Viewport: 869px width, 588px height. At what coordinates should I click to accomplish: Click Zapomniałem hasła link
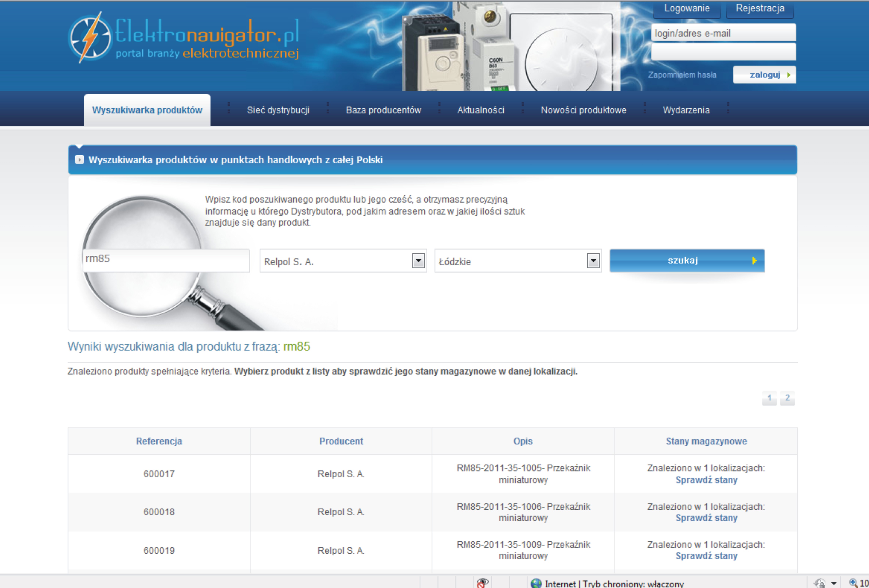(682, 75)
